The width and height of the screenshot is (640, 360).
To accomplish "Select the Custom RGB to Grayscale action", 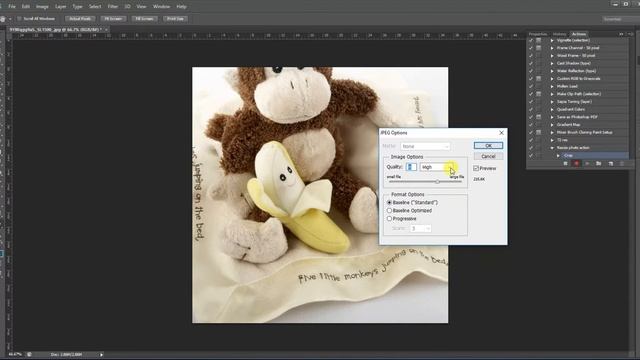I will [x=578, y=78].
